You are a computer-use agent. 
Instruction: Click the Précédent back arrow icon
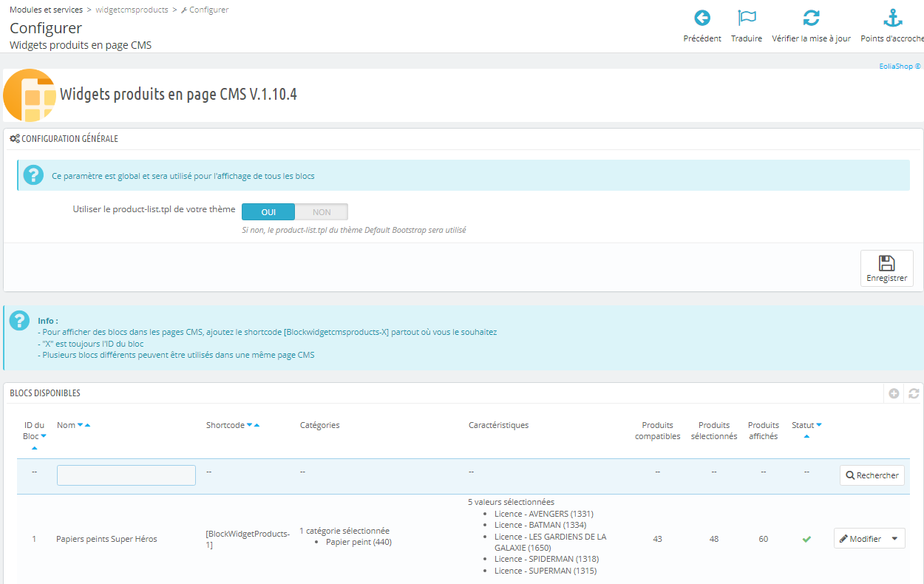pos(702,18)
